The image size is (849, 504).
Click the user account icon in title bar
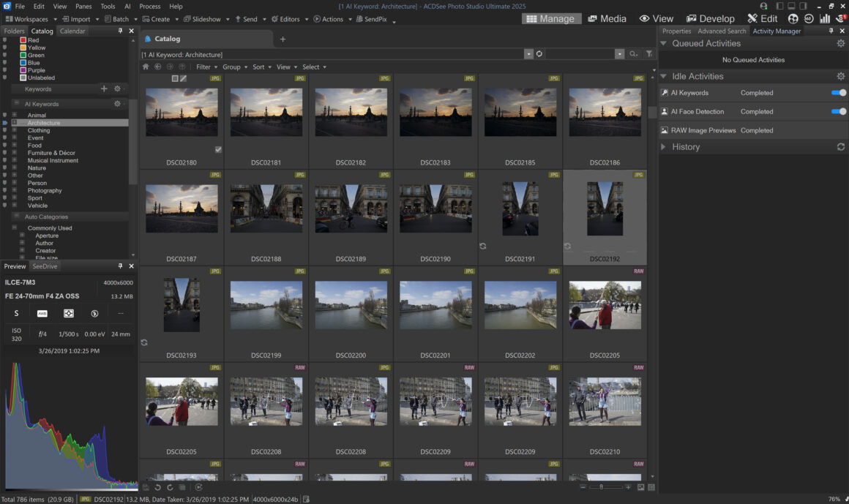click(763, 6)
